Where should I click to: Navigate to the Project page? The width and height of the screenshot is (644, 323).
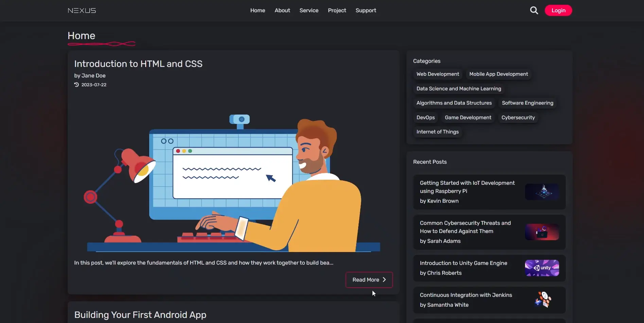tap(337, 11)
